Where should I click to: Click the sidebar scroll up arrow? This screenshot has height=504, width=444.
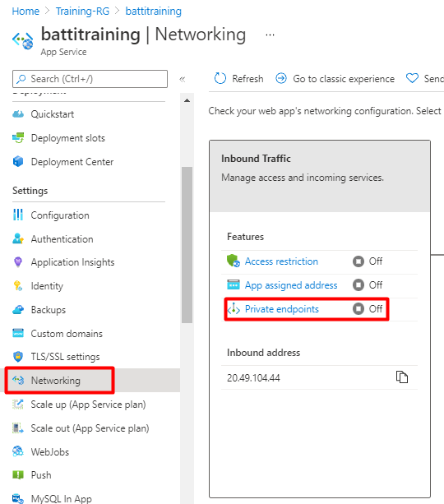coord(187,100)
